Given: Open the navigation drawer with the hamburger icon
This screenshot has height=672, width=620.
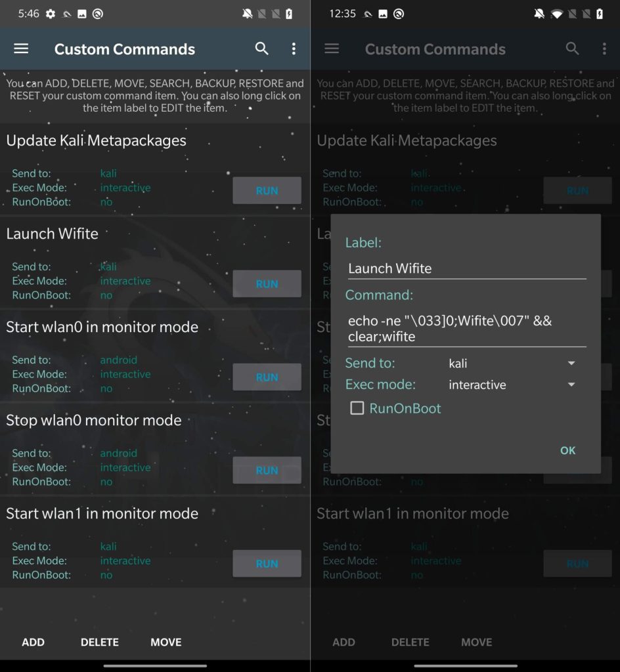Looking at the screenshot, I should click(21, 49).
